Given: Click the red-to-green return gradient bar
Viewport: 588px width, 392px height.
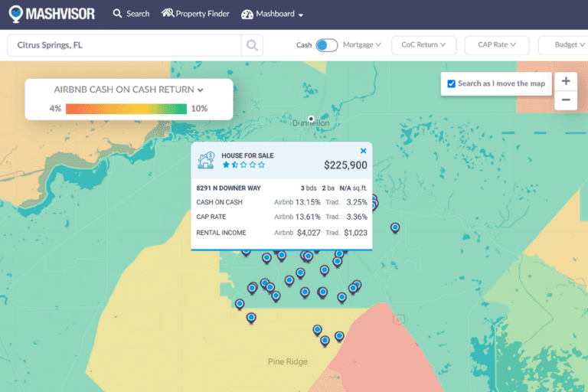Looking at the screenshot, I should (126, 109).
